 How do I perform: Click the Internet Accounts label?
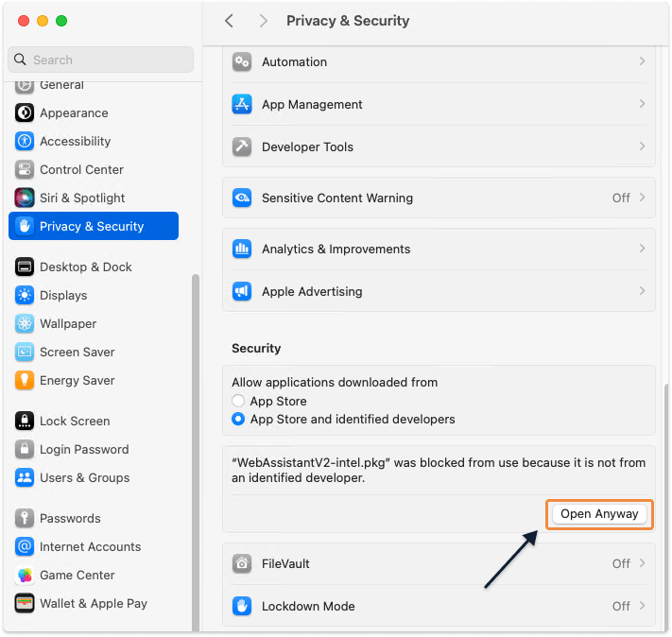(x=91, y=546)
